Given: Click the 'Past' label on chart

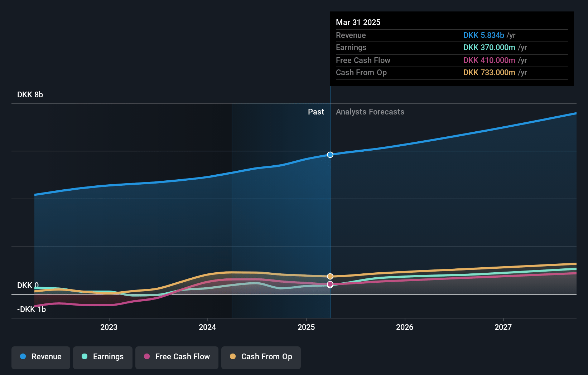Looking at the screenshot, I should pyautogui.click(x=316, y=112).
